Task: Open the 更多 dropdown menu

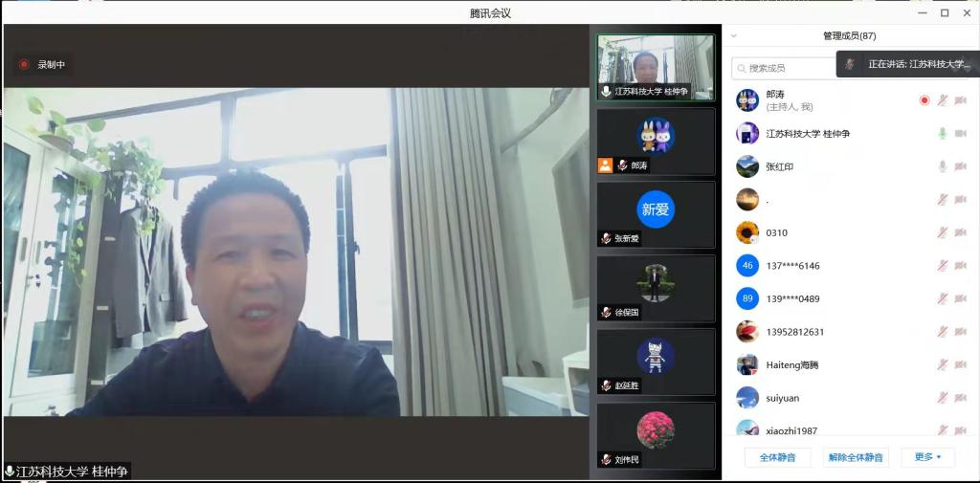Action: (x=927, y=457)
